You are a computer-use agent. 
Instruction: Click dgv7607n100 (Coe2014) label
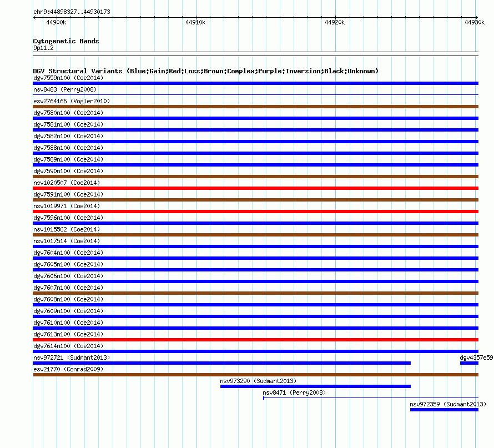(x=68, y=288)
